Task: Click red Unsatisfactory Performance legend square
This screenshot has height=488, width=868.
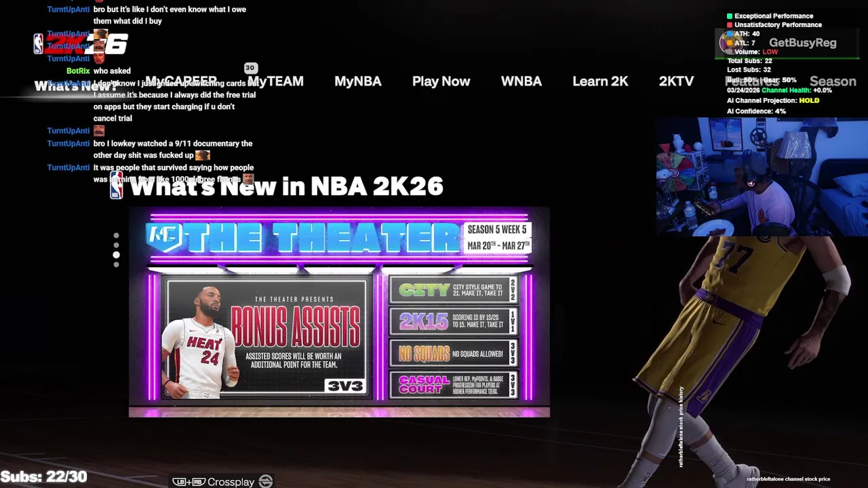Action: pos(730,25)
